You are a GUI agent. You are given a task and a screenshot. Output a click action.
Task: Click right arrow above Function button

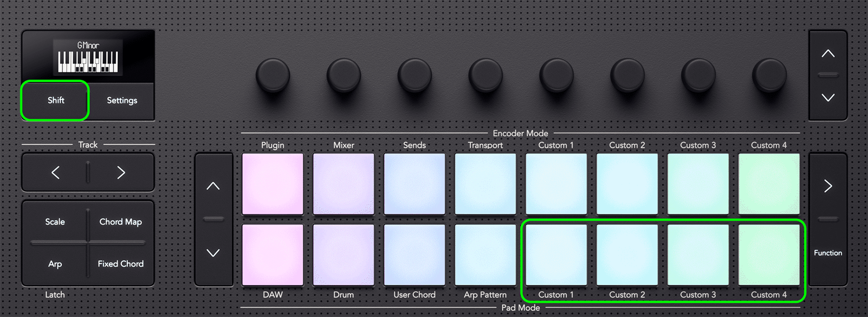point(828,186)
